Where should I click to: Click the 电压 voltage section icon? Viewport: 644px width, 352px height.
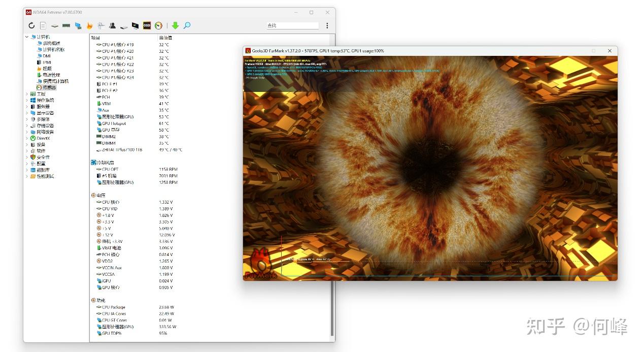(x=93, y=195)
